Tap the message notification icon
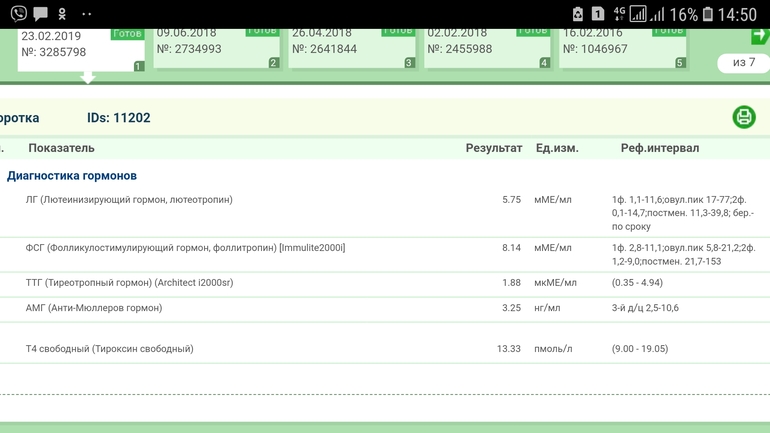The width and height of the screenshot is (770, 433). click(x=40, y=14)
